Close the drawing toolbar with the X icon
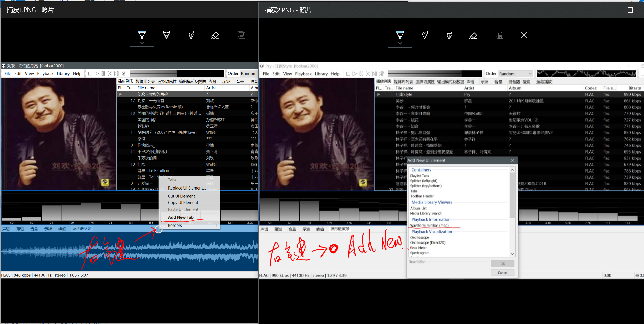644x324 pixels. (524, 35)
